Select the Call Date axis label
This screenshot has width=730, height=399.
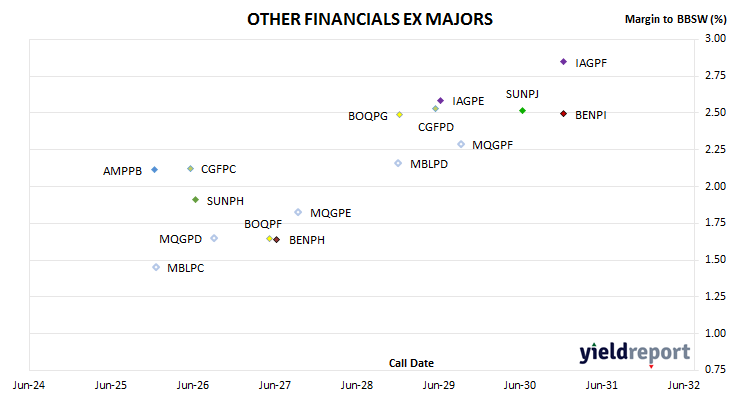pos(411,363)
